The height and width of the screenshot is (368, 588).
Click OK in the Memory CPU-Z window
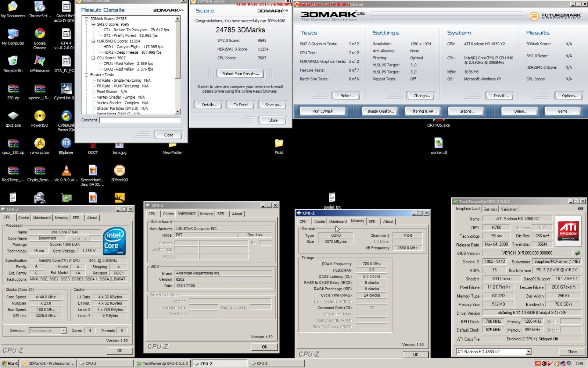[x=416, y=355]
